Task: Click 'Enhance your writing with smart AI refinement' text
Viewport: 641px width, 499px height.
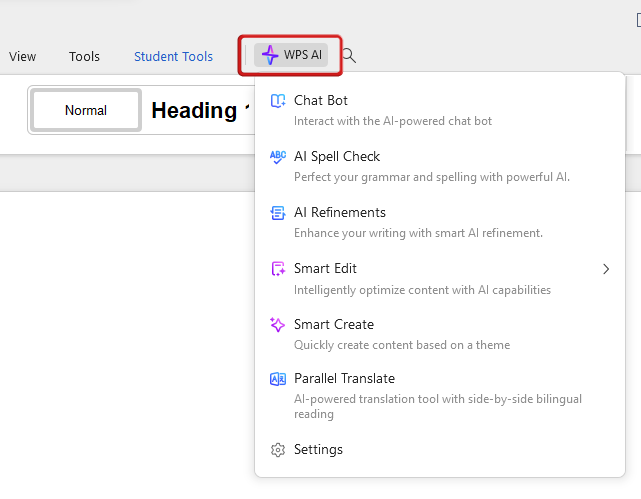Action: tap(419, 233)
